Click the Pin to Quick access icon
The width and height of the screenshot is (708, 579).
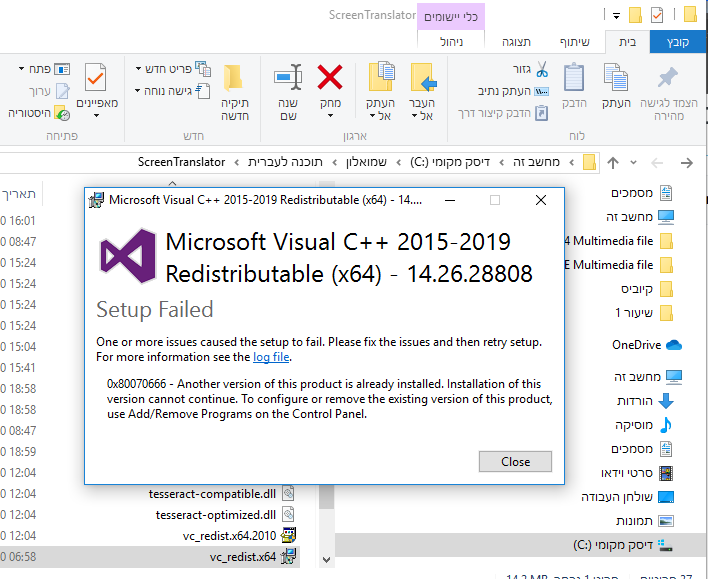[668, 78]
